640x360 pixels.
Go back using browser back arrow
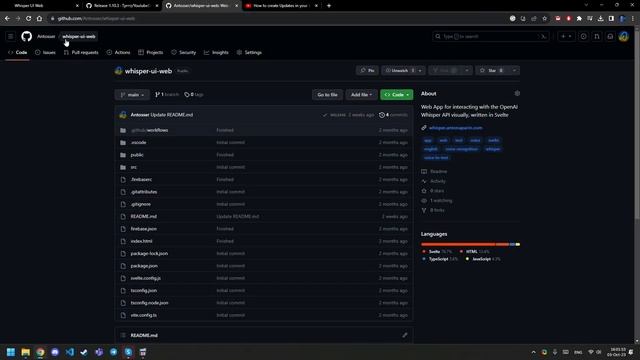click(7, 18)
